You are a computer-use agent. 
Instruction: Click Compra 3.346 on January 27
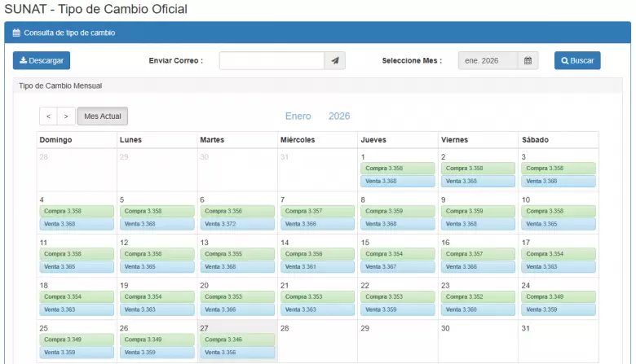coord(236,340)
